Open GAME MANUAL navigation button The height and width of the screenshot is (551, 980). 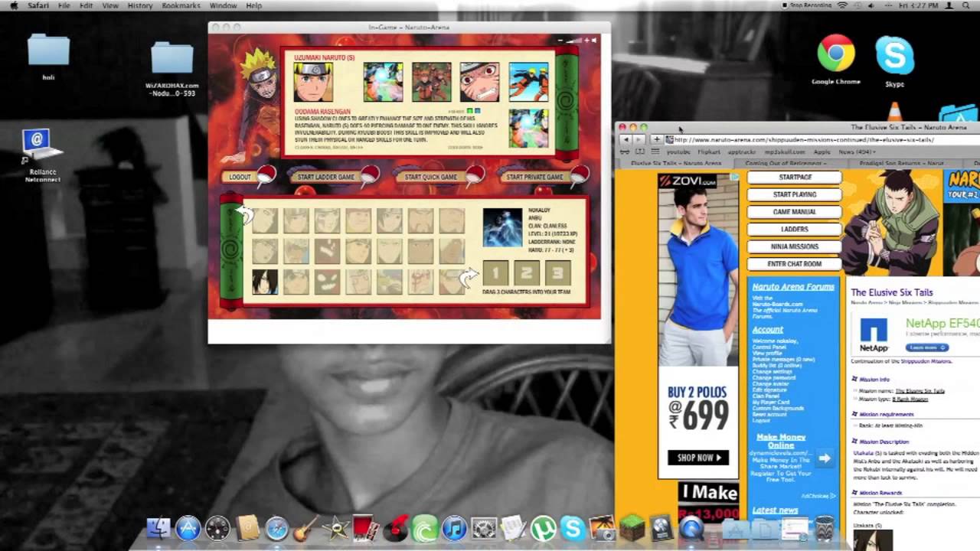tap(795, 212)
